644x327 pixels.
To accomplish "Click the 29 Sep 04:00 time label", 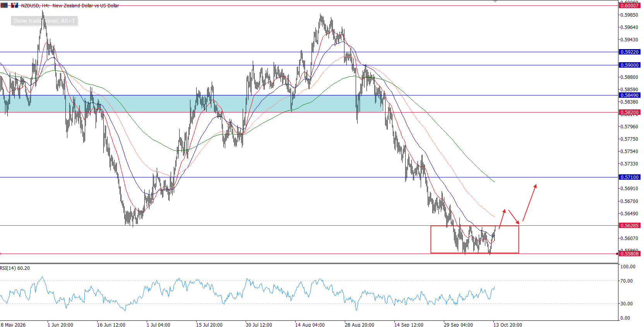I will pyautogui.click(x=458, y=325).
